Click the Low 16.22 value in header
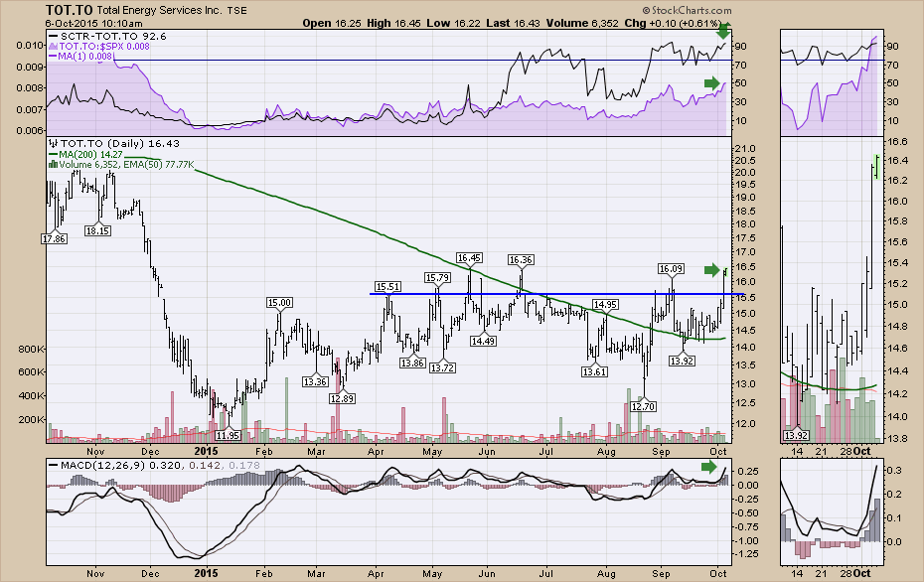The width and height of the screenshot is (924, 582). (x=454, y=23)
